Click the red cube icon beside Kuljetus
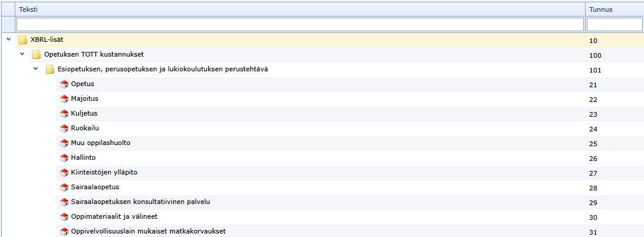 point(64,114)
